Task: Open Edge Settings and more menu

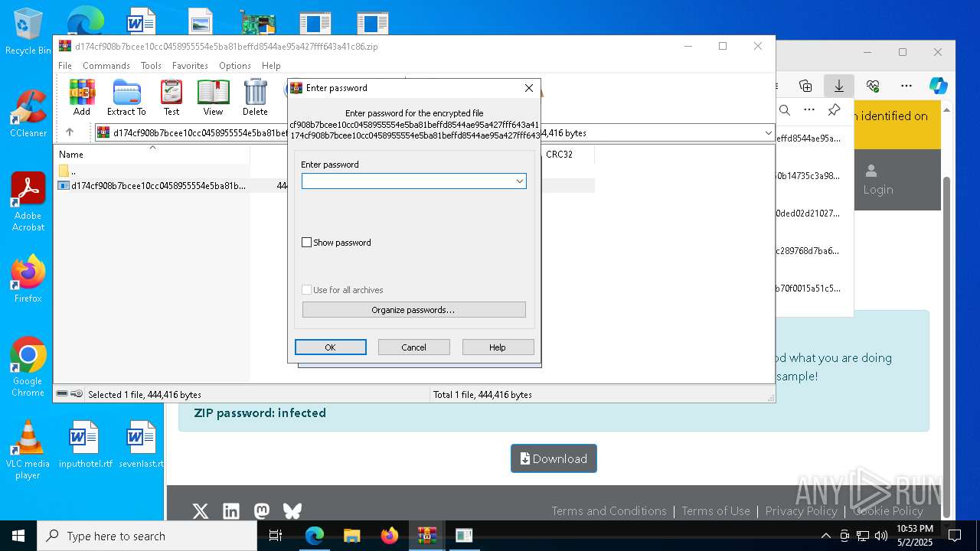Action: click(x=906, y=86)
